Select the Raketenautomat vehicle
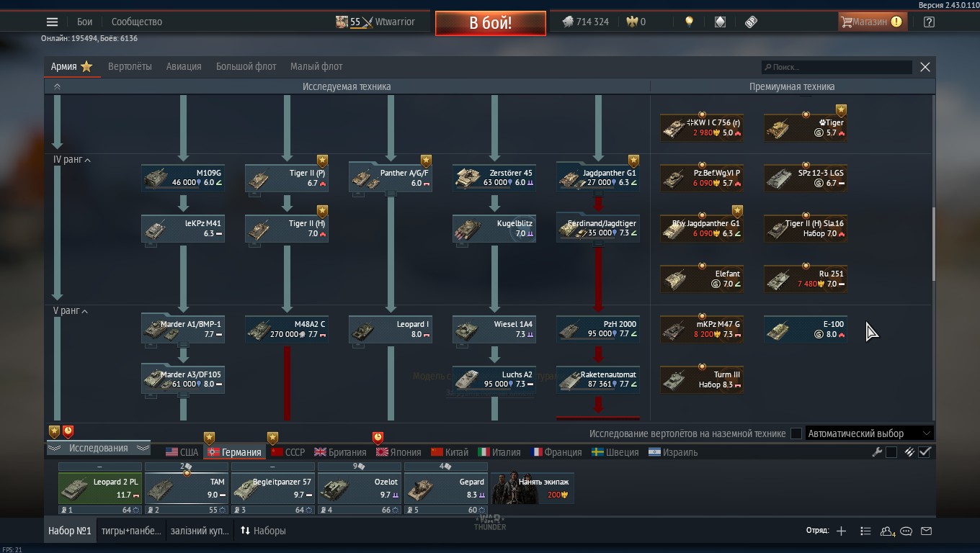Viewport: 980px width, 553px height. 598,379
